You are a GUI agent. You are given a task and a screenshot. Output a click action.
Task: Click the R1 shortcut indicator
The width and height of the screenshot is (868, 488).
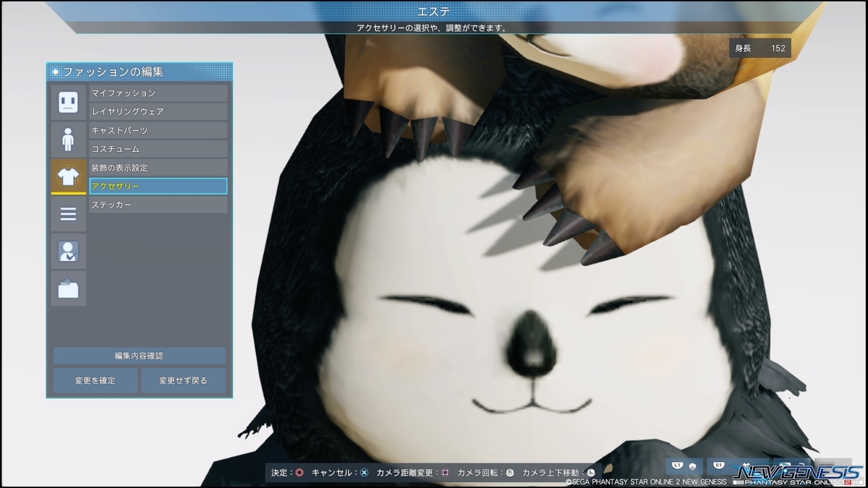tap(726, 466)
